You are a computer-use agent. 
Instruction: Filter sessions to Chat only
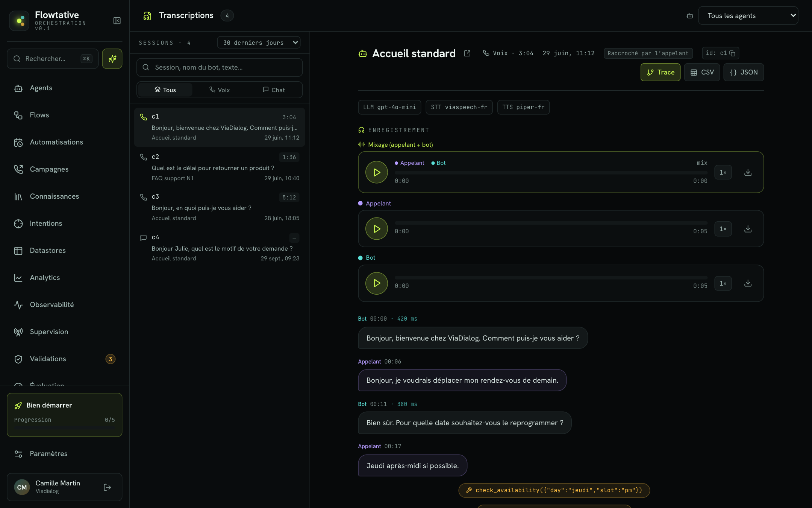(274, 90)
